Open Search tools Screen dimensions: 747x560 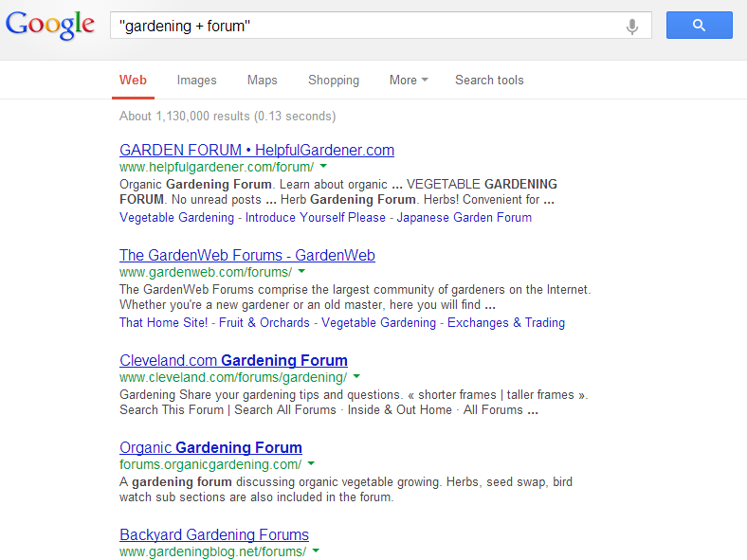pos(489,80)
